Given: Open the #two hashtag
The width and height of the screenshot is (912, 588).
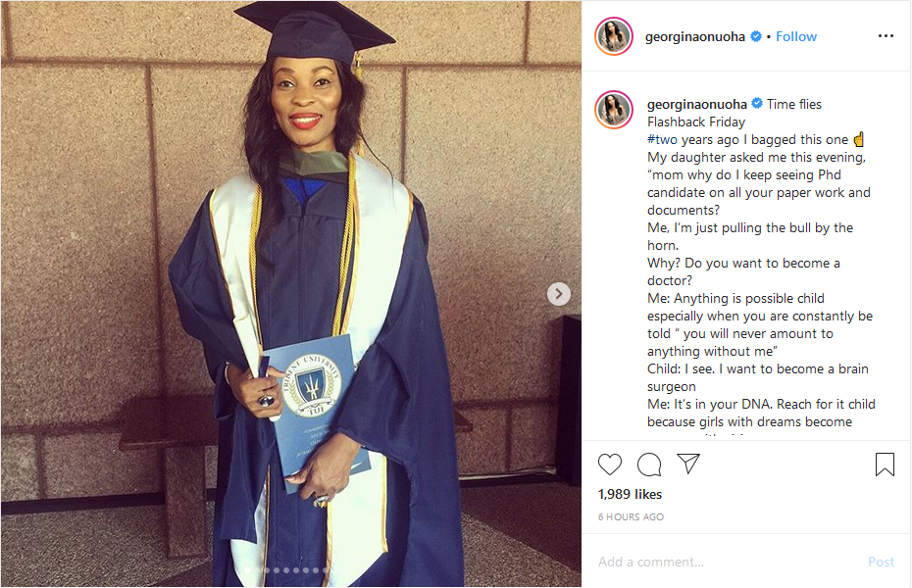Looking at the screenshot, I should click(x=662, y=139).
